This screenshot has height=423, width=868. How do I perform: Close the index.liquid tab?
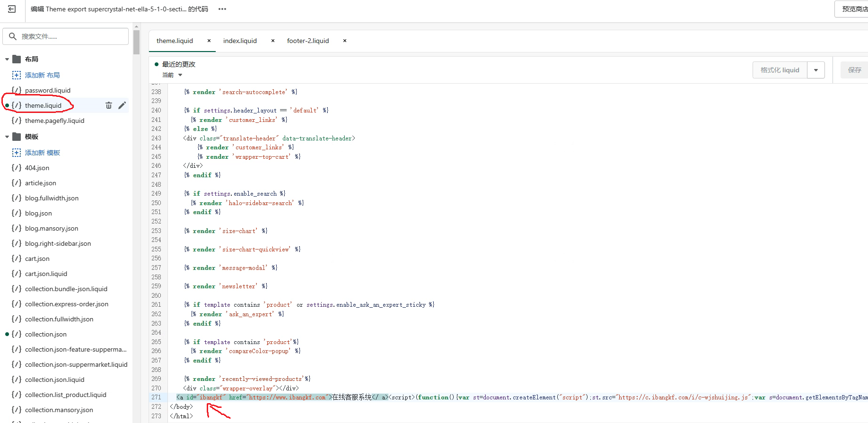coord(273,41)
